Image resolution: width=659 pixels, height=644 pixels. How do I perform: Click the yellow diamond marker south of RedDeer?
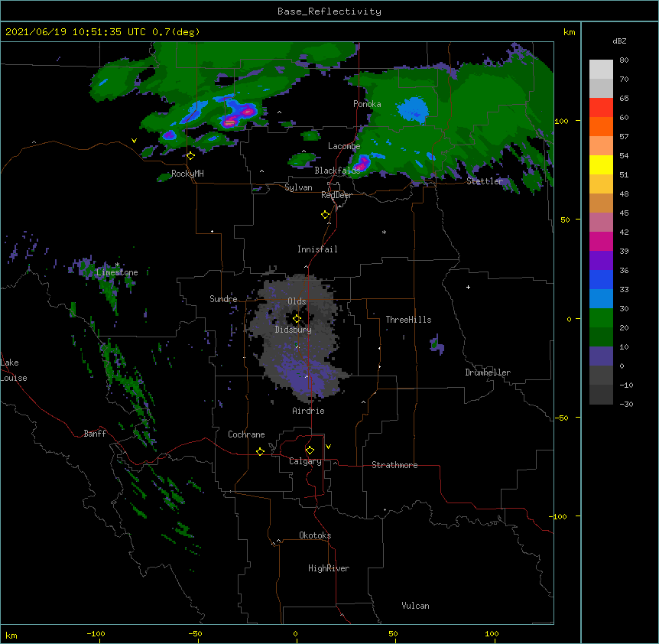coord(326,215)
